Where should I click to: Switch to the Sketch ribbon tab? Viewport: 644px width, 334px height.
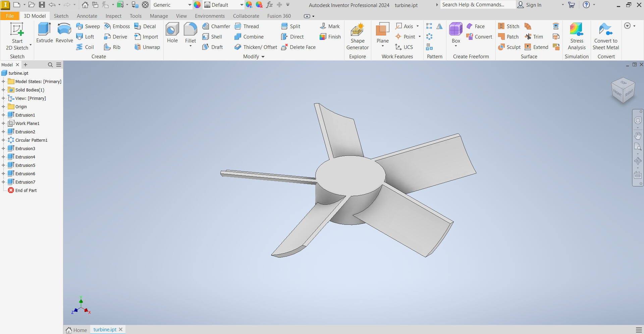pyautogui.click(x=61, y=16)
